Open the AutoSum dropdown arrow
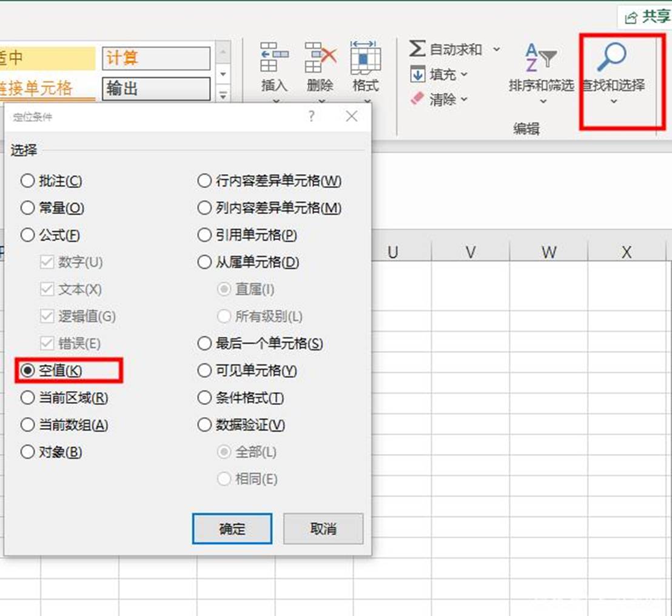 click(496, 49)
